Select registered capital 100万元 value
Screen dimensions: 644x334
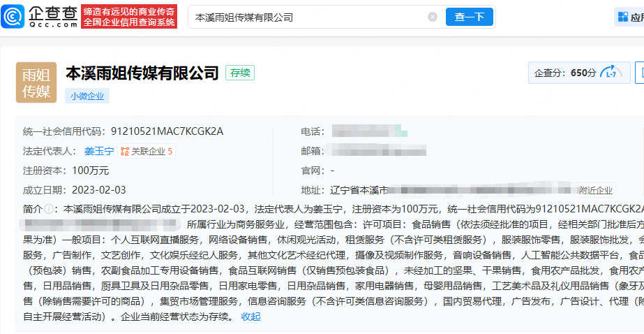tap(91, 170)
